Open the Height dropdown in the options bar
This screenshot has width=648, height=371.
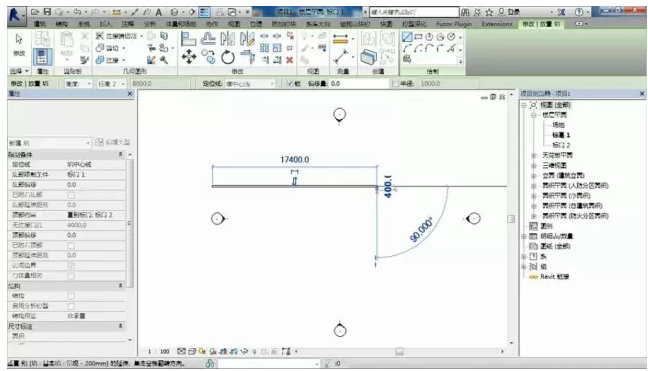pyautogui.click(x=78, y=84)
